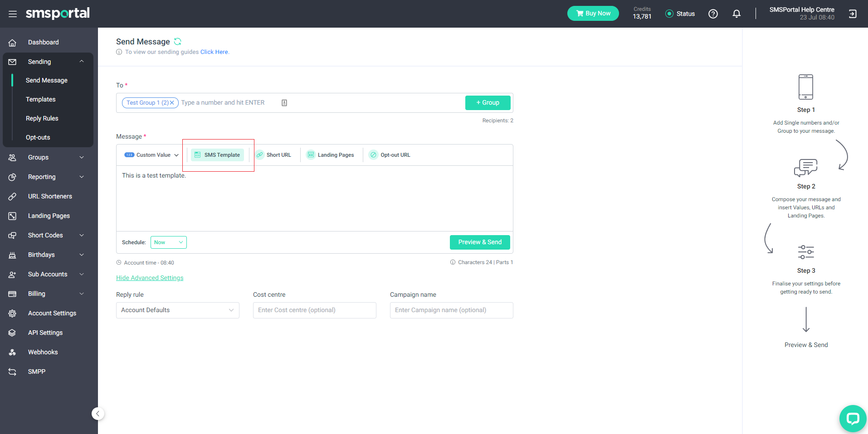This screenshot has width=868, height=434.
Task: Open sending guides Click Here link
Action: pyautogui.click(x=214, y=52)
